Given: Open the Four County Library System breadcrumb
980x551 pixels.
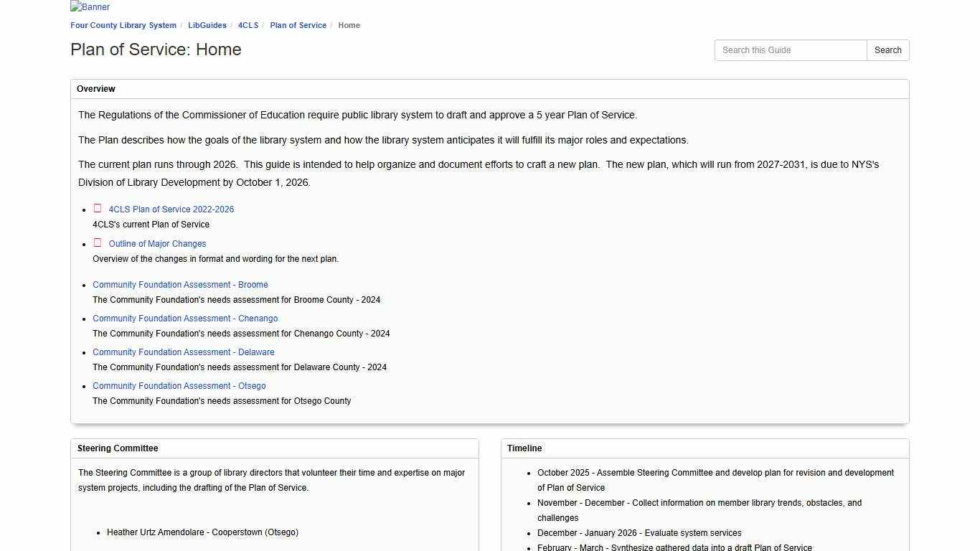Looking at the screenshot, I should pyautogui.click(x=123, y=25).
